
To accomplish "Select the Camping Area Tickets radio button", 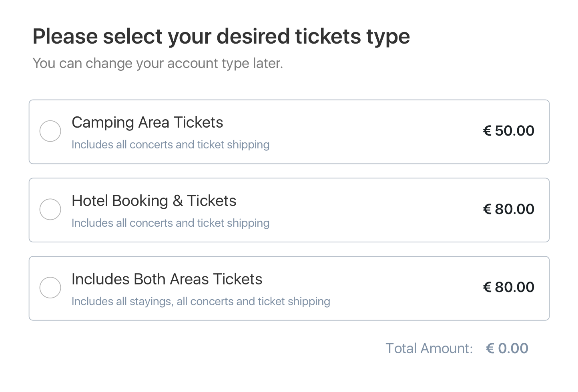I will (x=50, y=131).
